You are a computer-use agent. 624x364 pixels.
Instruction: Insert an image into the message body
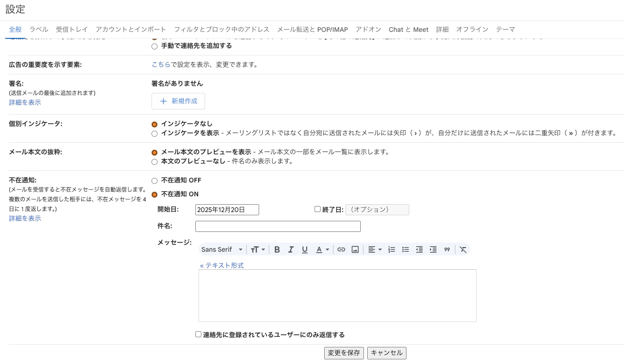355,249
